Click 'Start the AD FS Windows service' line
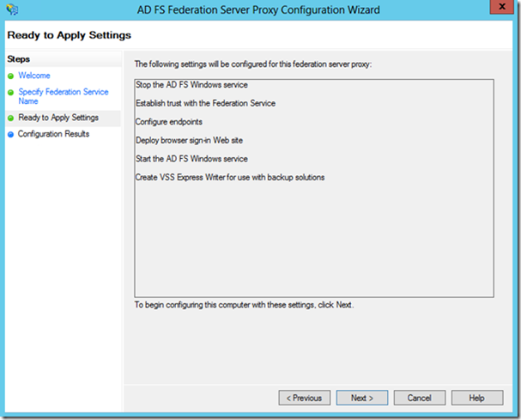521x420 pixels. click(x=191, y=159)
